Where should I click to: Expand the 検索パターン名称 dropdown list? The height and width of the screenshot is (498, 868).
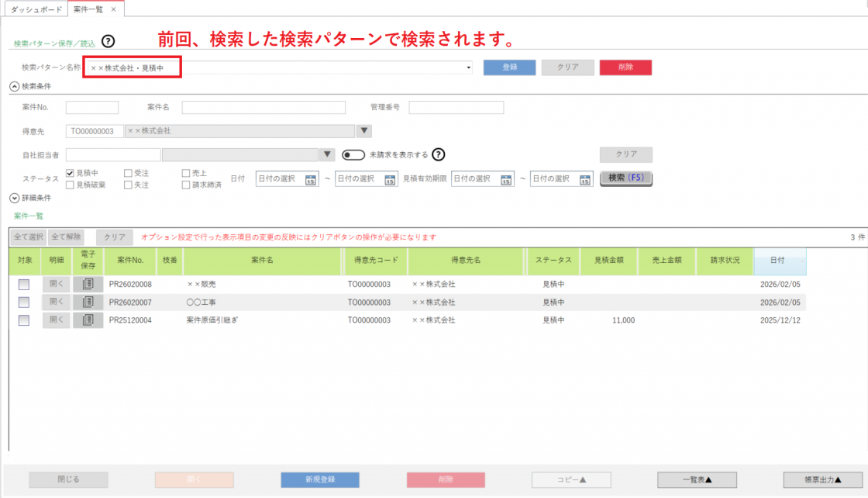click(x=469, y=68)
